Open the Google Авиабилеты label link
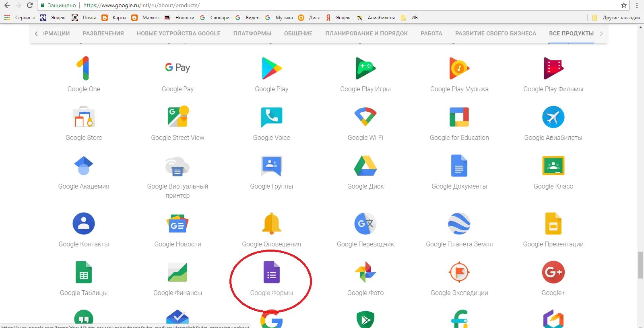This screenshot has width=644, height=328. pyautogui.click(x=553, y=138)
